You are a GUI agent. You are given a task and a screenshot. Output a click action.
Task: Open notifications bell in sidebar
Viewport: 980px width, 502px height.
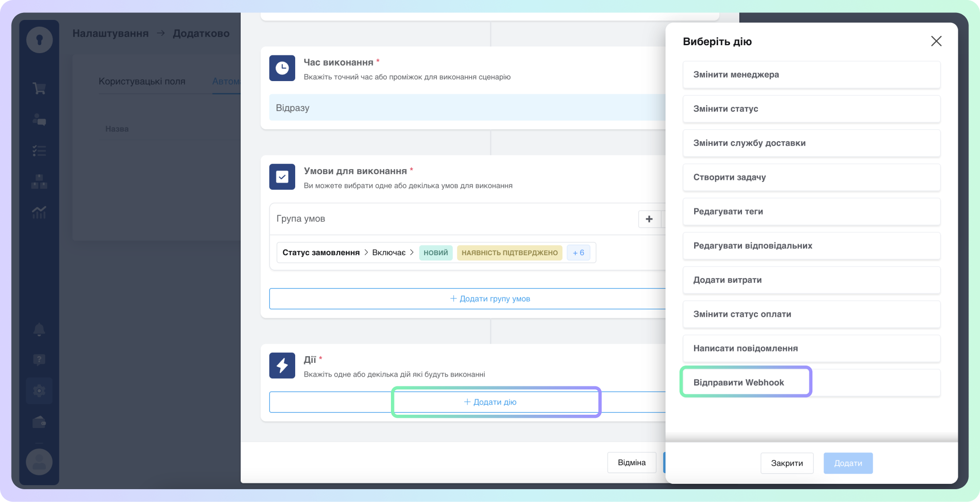[39, 329]
